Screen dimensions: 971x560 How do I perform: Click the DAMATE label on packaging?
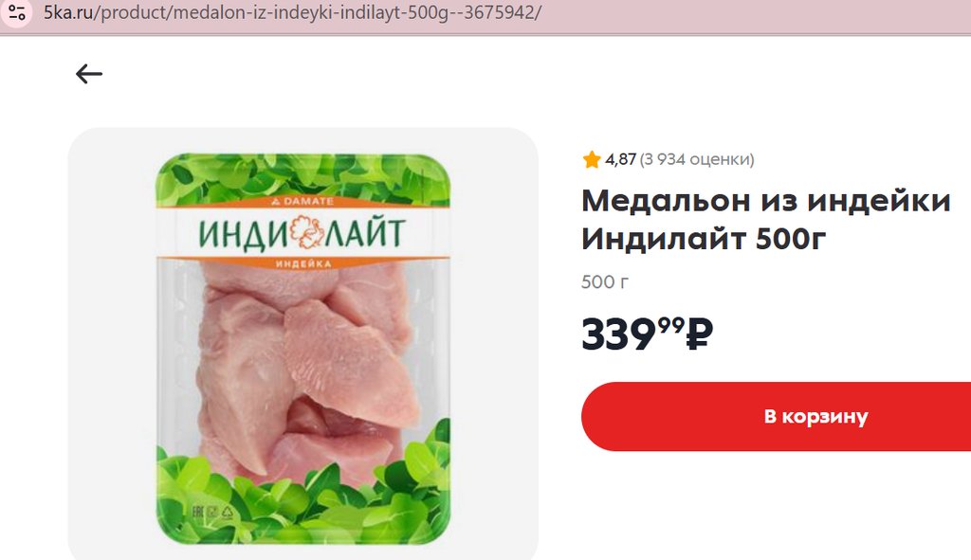[x=302, y=201]
